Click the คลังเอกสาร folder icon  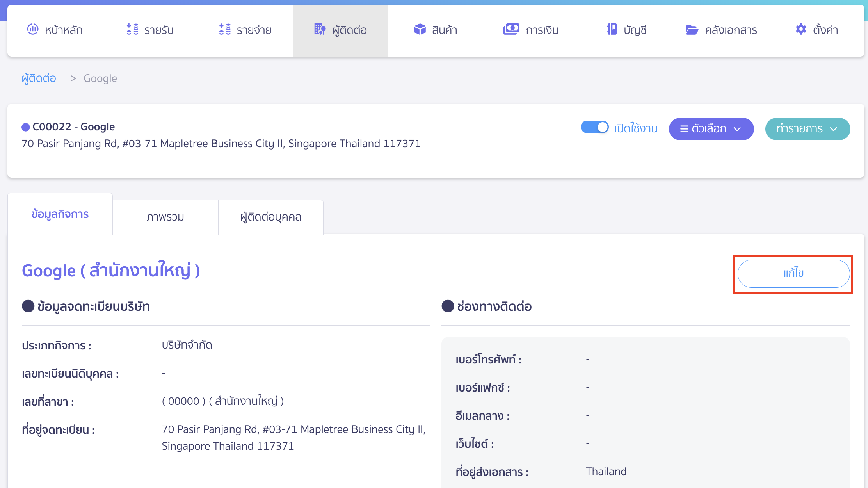(692, 30)
